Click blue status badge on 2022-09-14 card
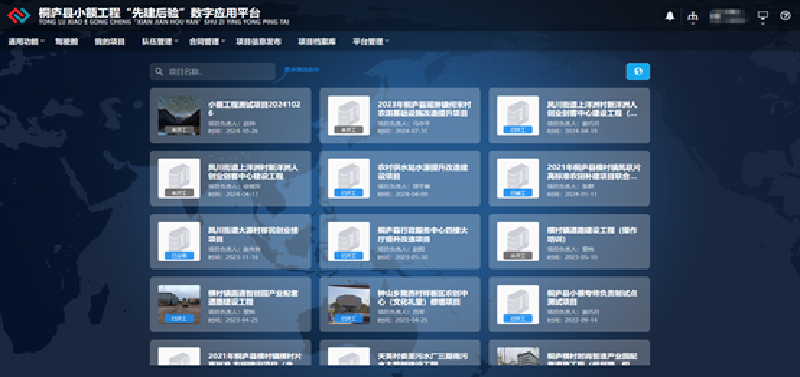This screenshot has width=800, height=377. pyautogui.click(x=518, y=319)
